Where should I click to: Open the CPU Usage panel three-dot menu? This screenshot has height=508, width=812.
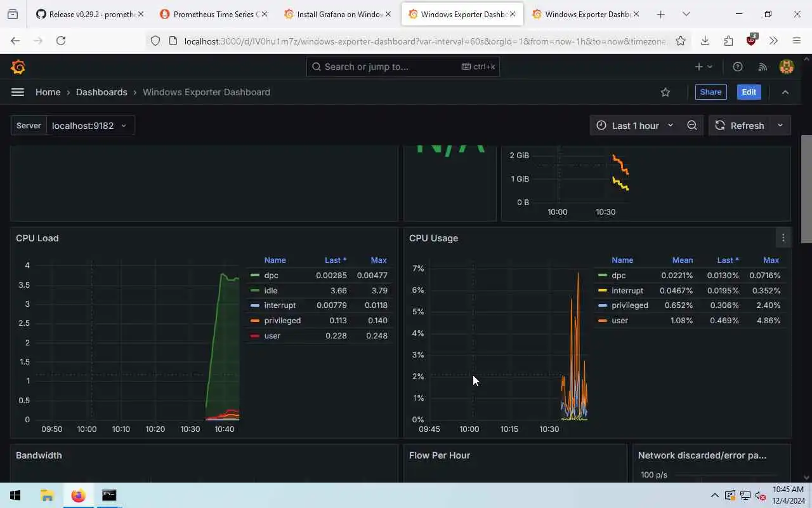coord(783,238)
